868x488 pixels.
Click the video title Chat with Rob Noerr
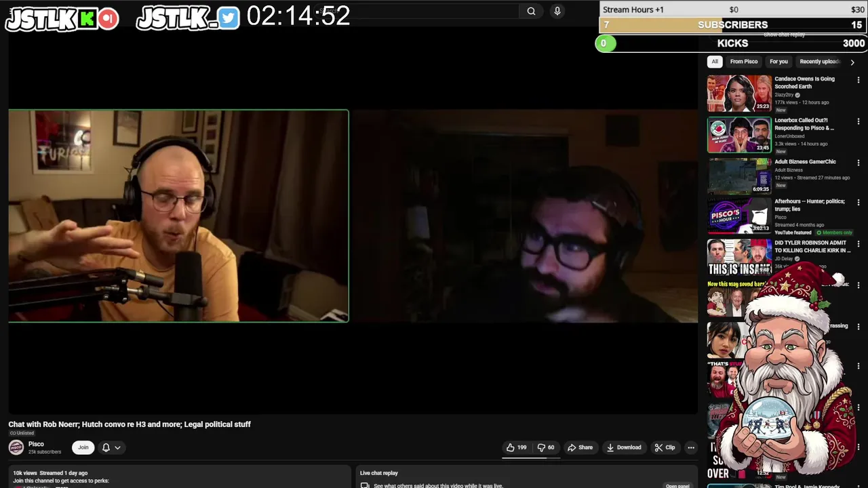click(x=130, y=424)
